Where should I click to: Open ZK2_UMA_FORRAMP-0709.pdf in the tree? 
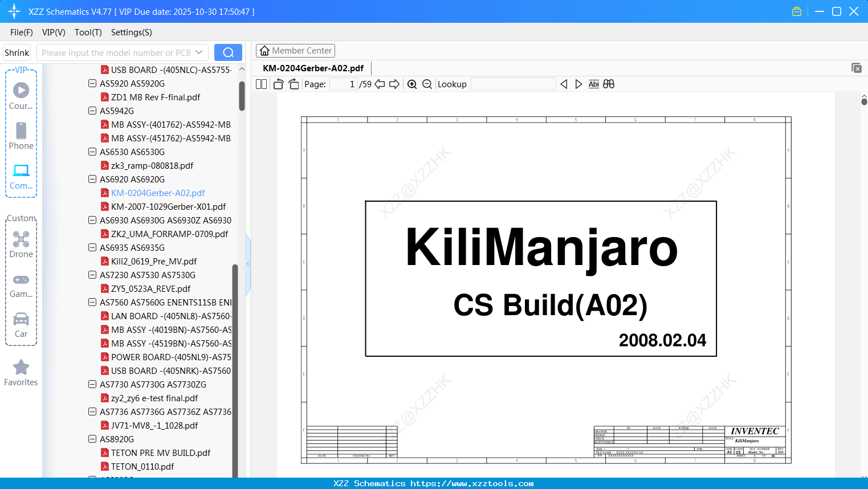click(x=169, y=234)
